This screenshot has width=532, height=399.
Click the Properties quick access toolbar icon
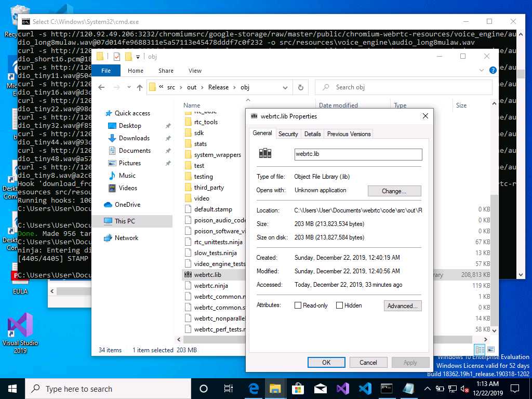[x=117, y=57]
